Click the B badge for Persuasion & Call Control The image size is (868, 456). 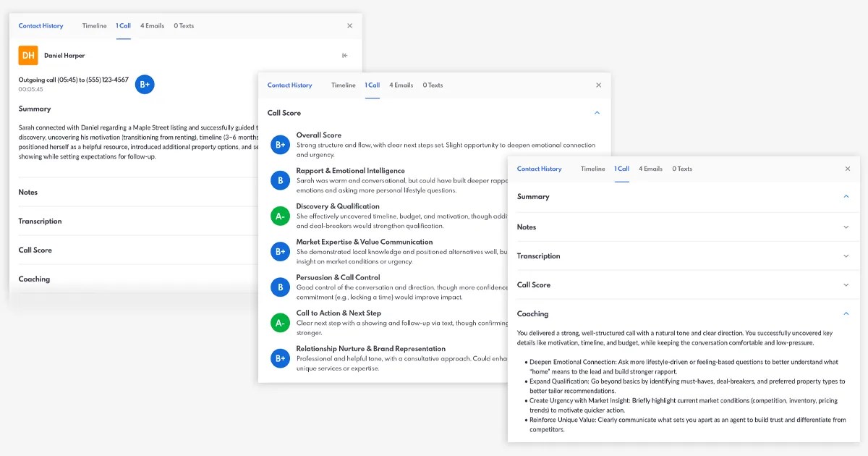[x=280, y=287]
